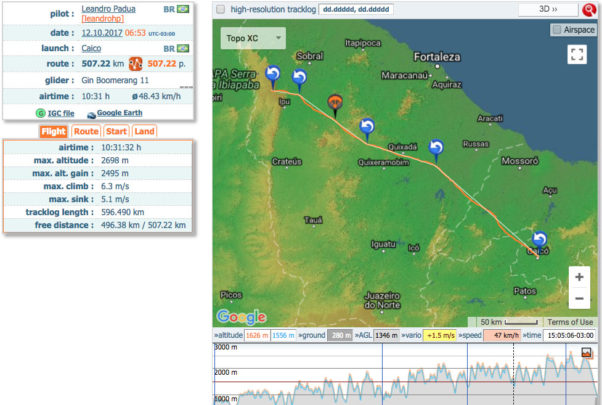The image size is (602, 405).
Task: Click the ground label in chart bar
Action: [312, 335]
